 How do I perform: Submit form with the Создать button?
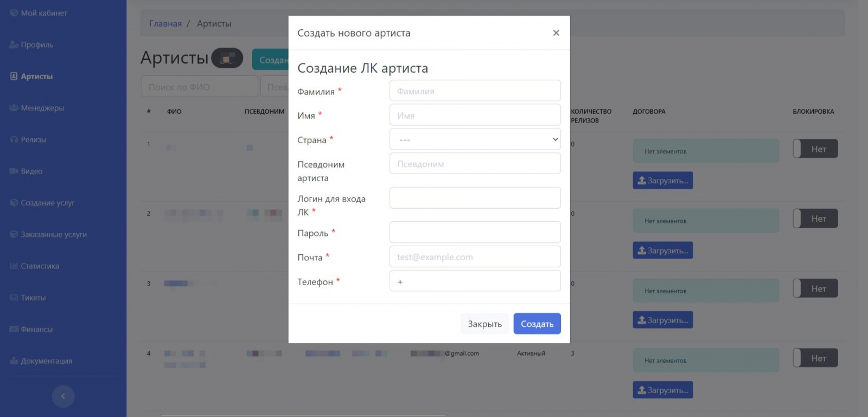(537, 324)
